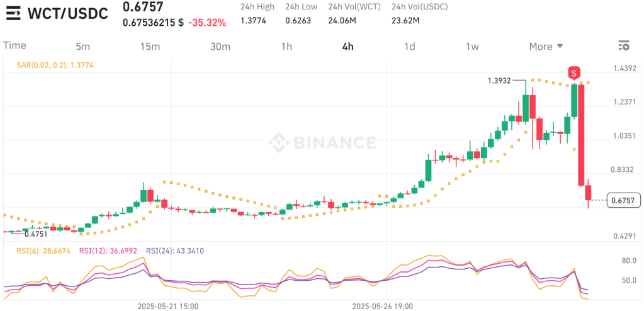The image size is (644, 311).
Task: Open the trading pair list hamburger icon
Action: 13,14
